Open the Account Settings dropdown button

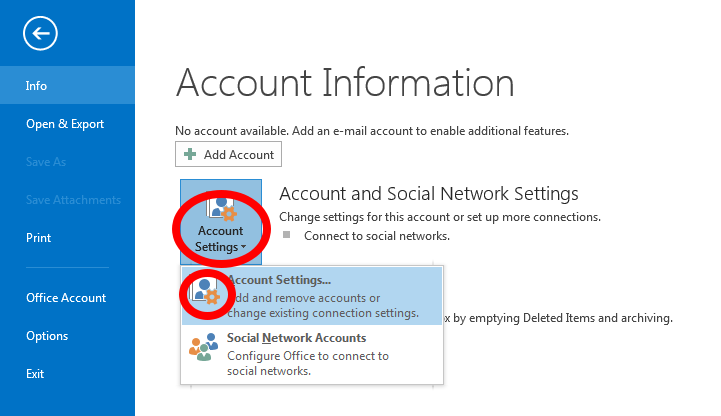(221, 222)
